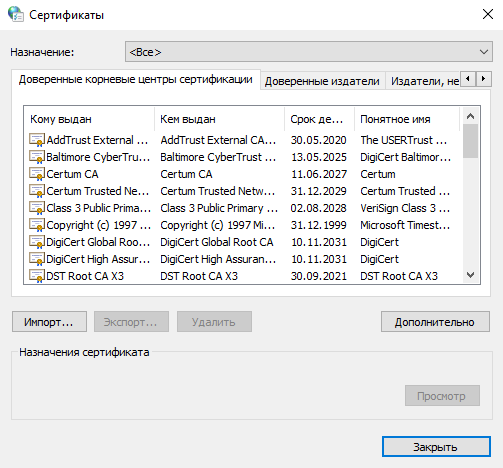Screen dimensions: 503x468
Task: Click expiry date 02.08.2028
Action: 319,208
